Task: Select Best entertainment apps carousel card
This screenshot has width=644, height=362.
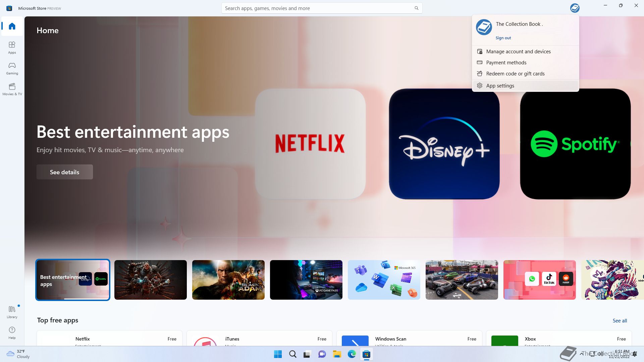Action: (x=73, y=280)
